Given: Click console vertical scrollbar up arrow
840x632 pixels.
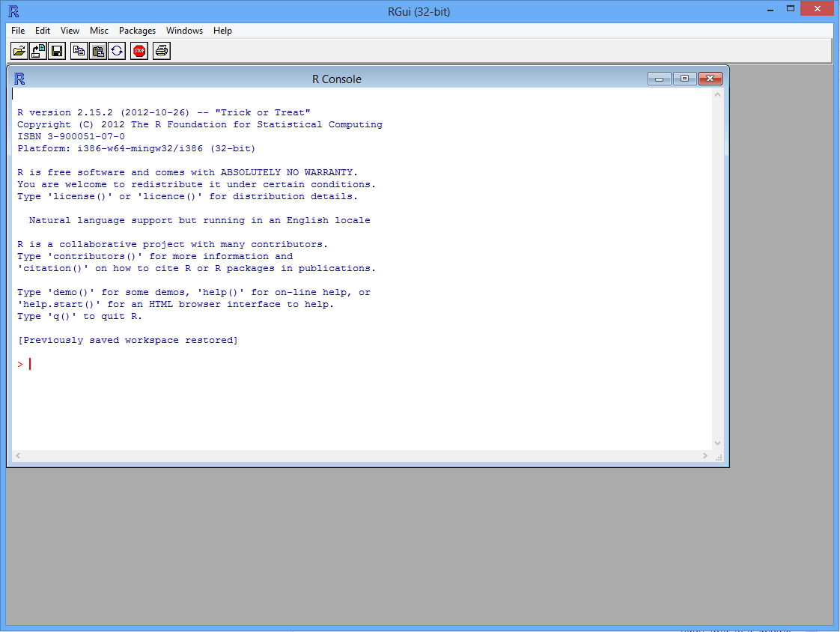Looking at the screenshot, I should tap(717, 94).
